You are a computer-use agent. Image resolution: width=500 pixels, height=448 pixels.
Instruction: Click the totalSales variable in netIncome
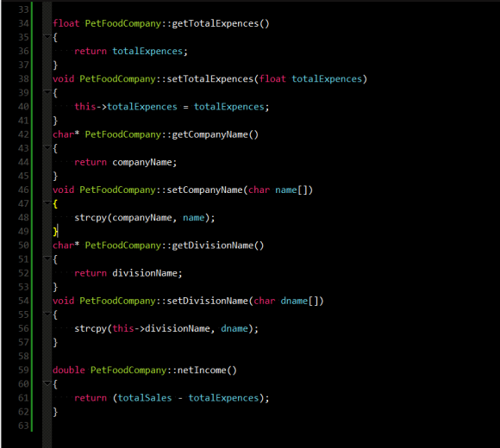tap(145, 398)
